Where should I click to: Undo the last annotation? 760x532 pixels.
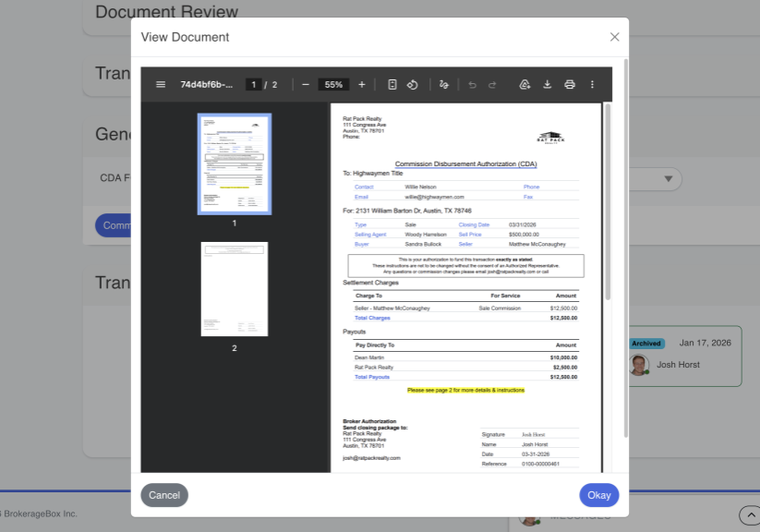pyautogui.click(x=472, y=84)
